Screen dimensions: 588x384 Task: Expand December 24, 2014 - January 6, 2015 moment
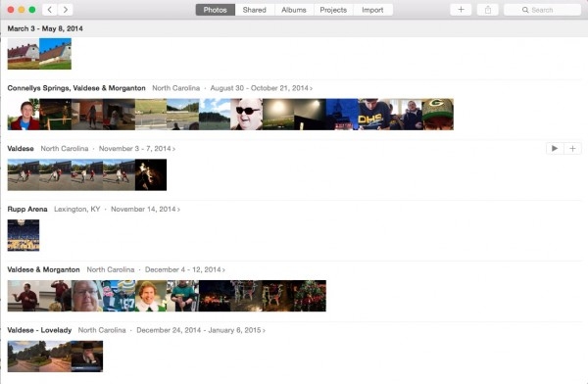point(201,330)
